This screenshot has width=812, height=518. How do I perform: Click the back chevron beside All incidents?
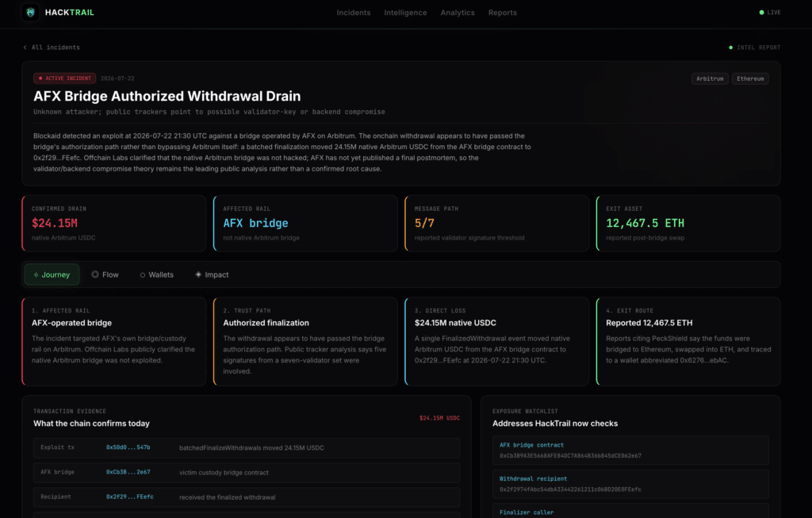click(25, 48)
